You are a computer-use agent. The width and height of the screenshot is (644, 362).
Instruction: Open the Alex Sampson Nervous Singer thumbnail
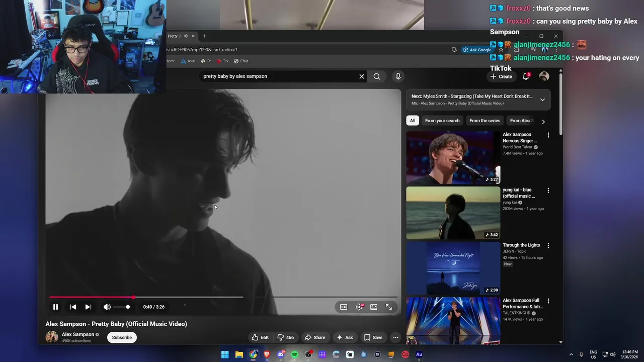(x=453, y=157)
